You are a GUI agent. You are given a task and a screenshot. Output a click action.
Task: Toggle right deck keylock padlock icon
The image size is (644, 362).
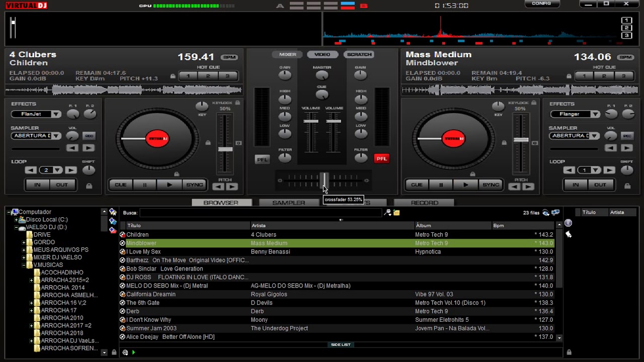(x=534, y=103)
